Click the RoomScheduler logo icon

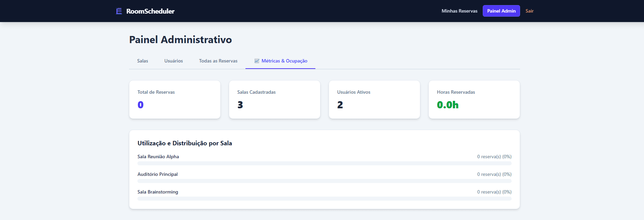coord(119,11)
